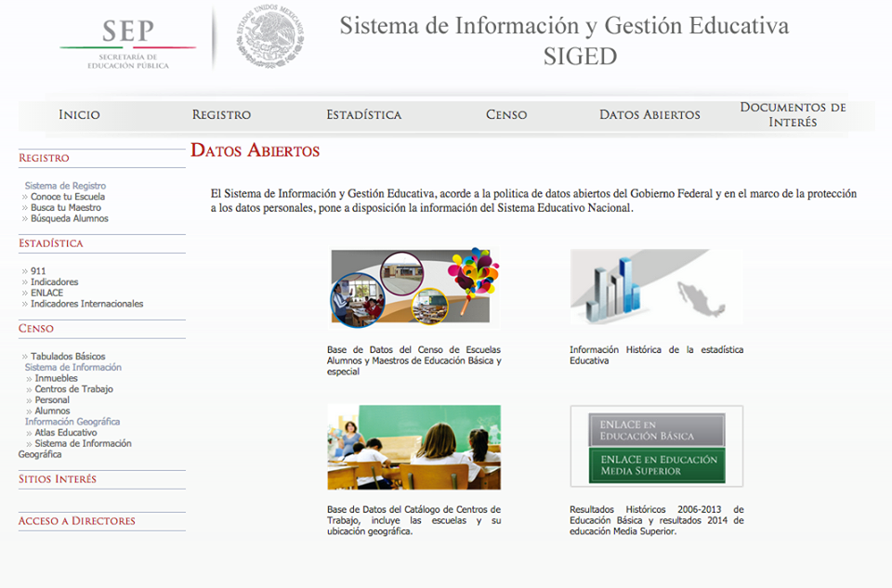This screenshot has height=588, width=892.
Task: Open the Conoce tu Escuela link
Action: coord(68,197)
